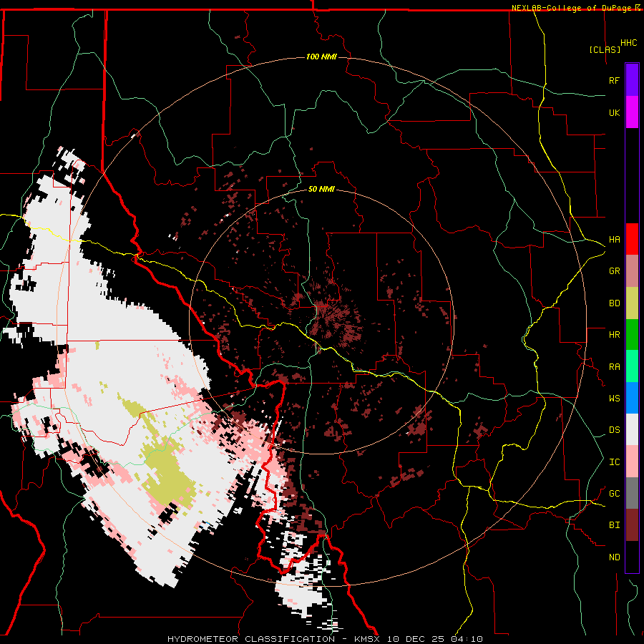The image size is (644, 644).
Task: Click the UK magenta legend swatch
Action: click(632, 112)
